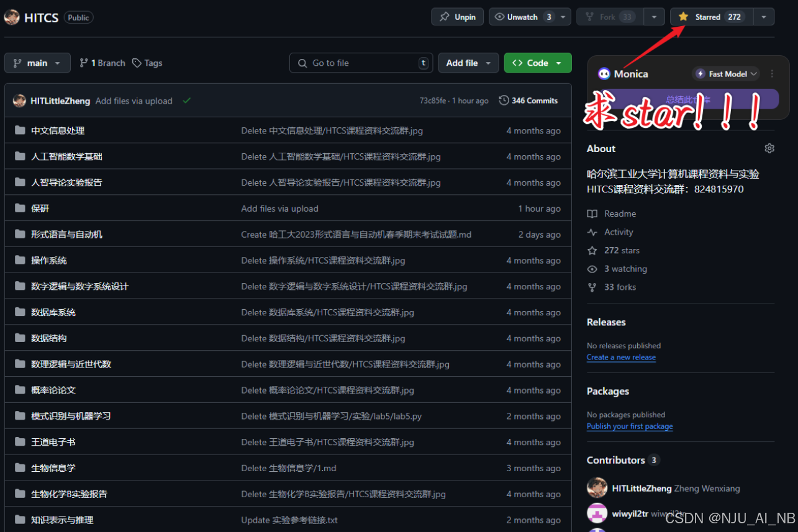Image resolution: width=798 pixels, height=532 pixels.
Task: Open the 形式语言与自动机 folder
Action: [x=66, y=235]
